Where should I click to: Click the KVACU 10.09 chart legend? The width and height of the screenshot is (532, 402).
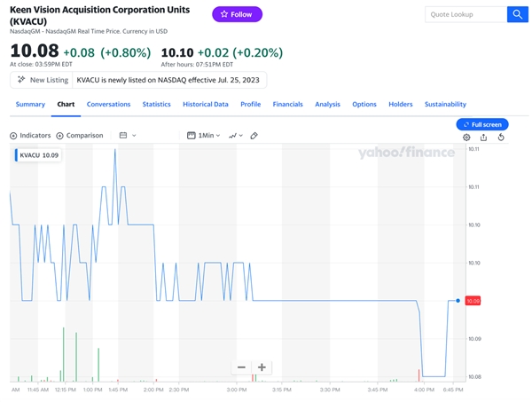click(38, 155)
